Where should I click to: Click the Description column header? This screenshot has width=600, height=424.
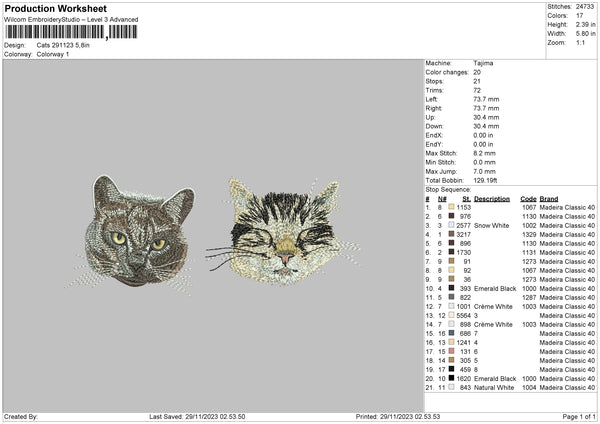click(491, 198)
